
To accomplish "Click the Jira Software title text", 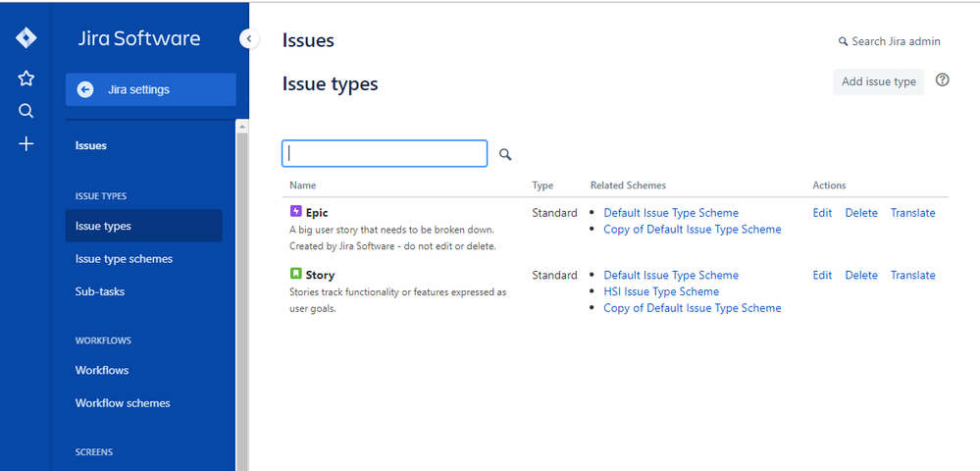I will coord(139,38).
